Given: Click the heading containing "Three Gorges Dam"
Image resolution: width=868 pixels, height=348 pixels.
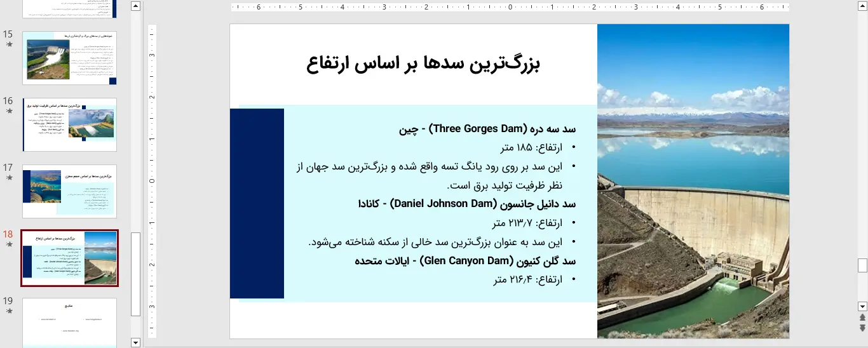Looking at the screenshot, I should (487, 129).
